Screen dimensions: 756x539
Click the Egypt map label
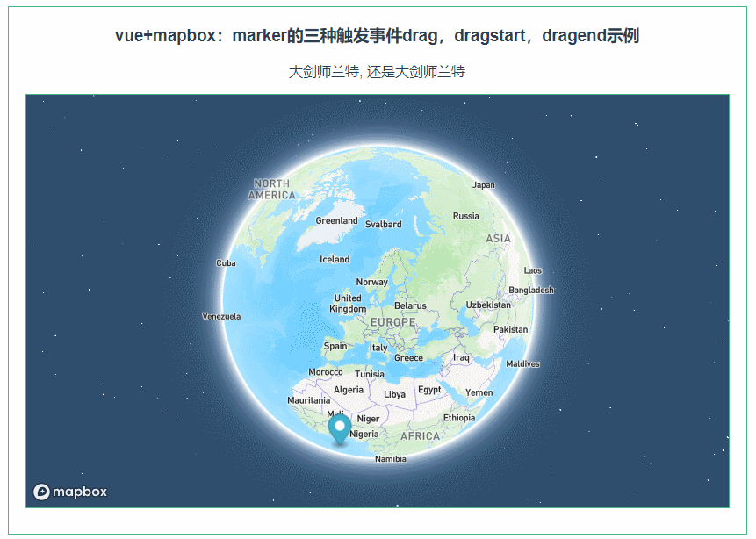(429, 390)
